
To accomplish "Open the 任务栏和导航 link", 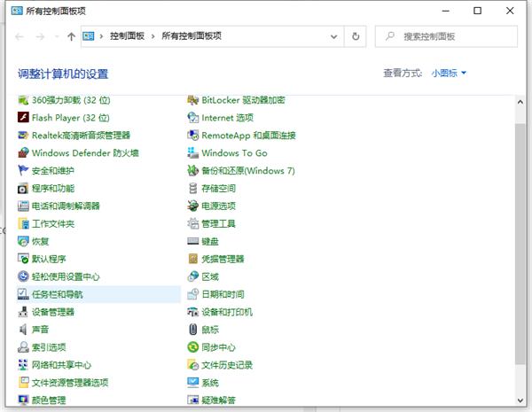I will tap(57, 294).
